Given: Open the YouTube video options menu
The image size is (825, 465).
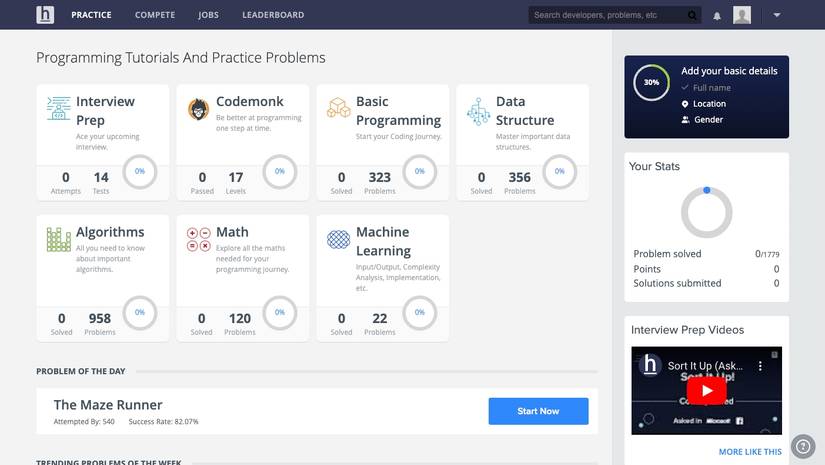Looking at the screenshot, I should coord(760,366).
